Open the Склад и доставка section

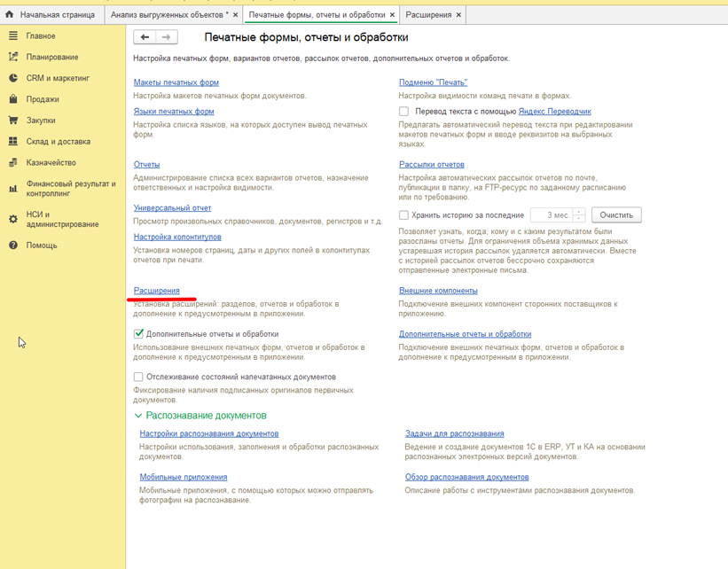coord(58,142)
